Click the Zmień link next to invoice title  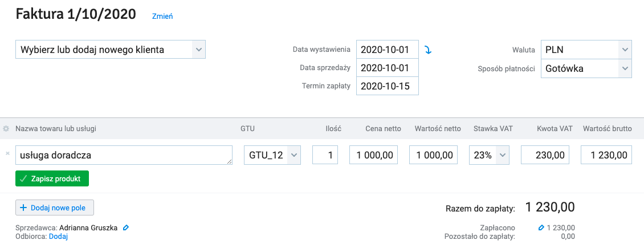pos(162,17)
